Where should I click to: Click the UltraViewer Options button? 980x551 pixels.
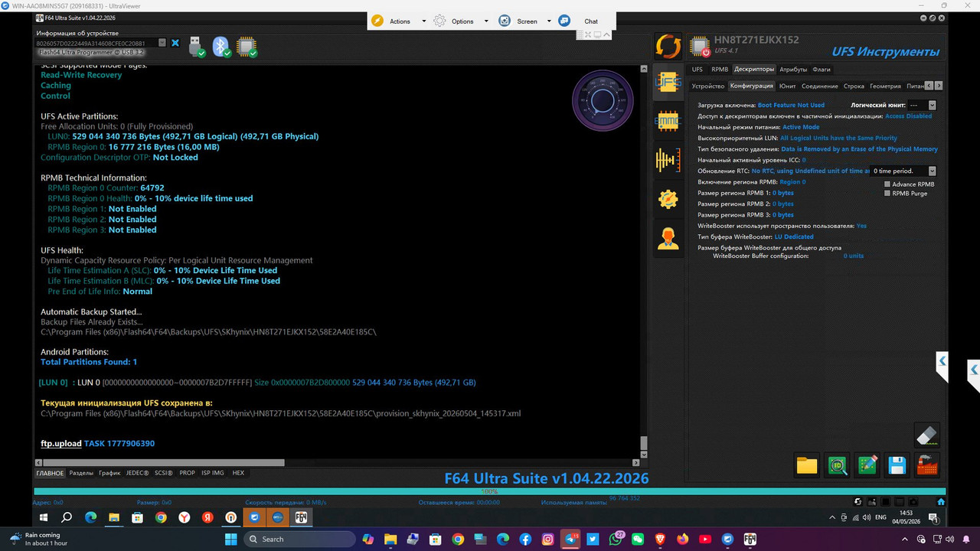pos(462,21)
